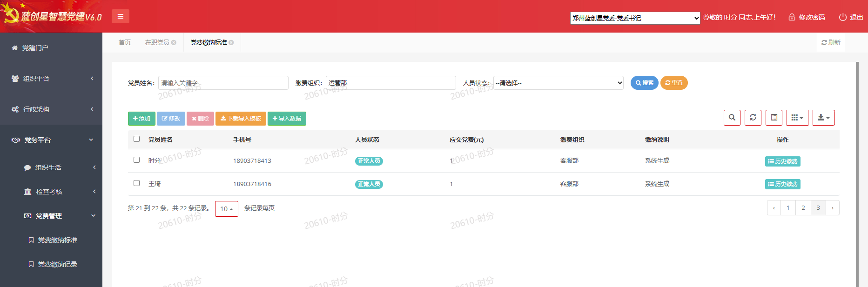Expand the 组织平台 sidebar menu

pos(51,79)
